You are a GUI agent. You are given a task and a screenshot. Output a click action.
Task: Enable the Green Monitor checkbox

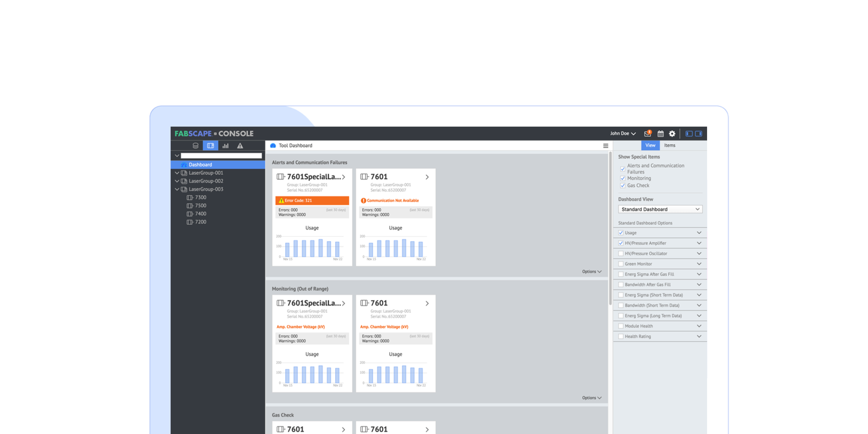pyautogui.click(x=621, y=264)
